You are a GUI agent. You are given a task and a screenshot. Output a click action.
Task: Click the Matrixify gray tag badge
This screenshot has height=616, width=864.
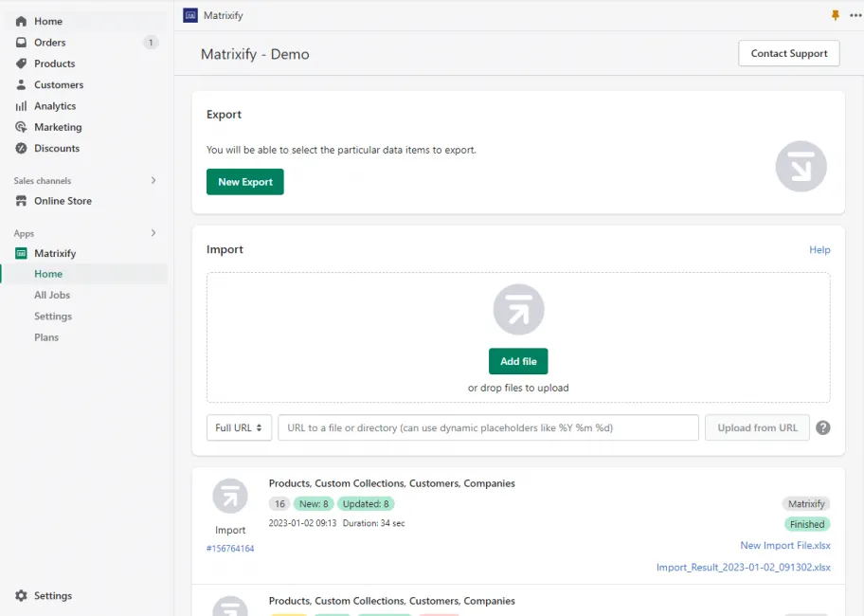806,503
